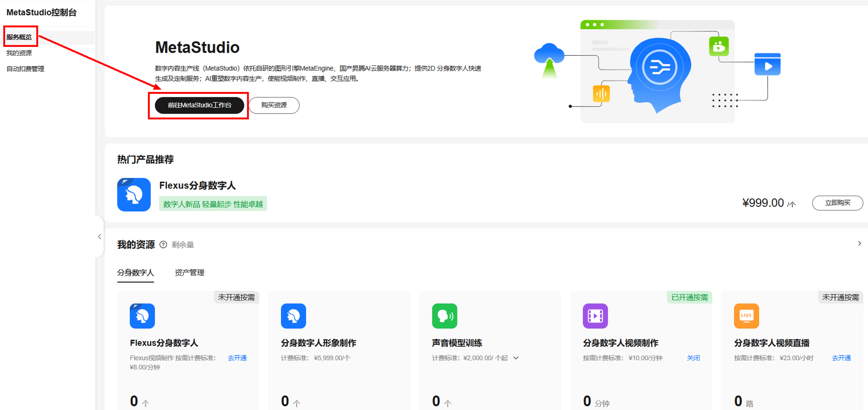868x410 pixels.
Task: Click the MetaStudio banner illustration
Action: point(657,71)
